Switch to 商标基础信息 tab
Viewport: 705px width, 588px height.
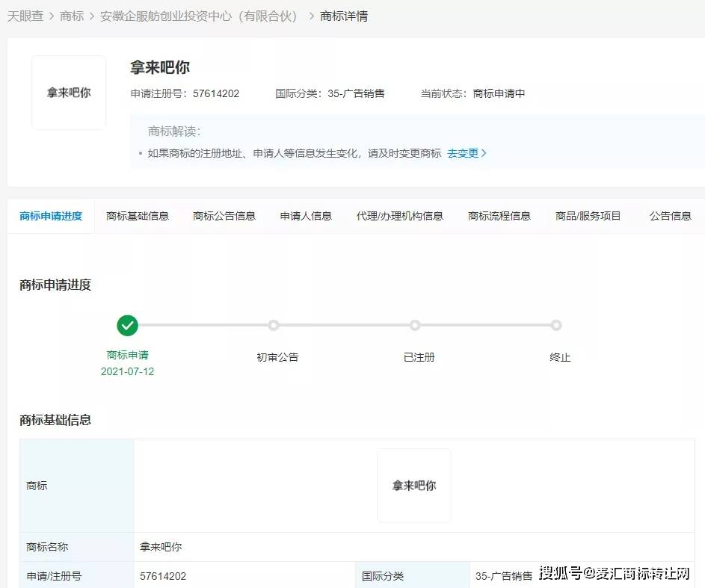[137, 216]
